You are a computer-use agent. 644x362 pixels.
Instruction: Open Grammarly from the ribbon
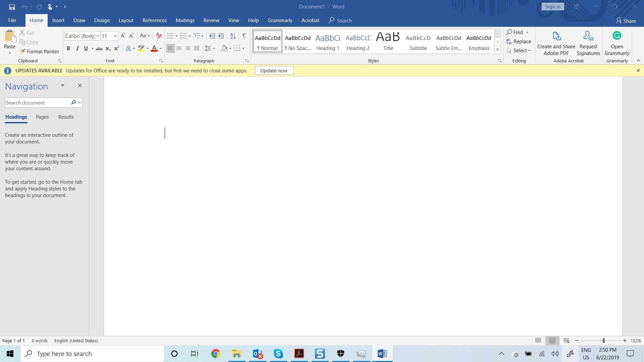[x=617, y=43]
